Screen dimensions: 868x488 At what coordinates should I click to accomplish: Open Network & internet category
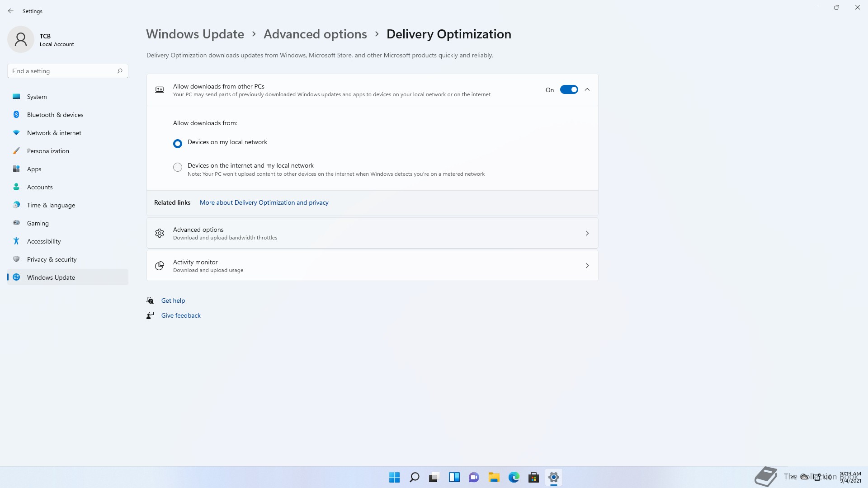pyautogui.click(x=68, y=133)
